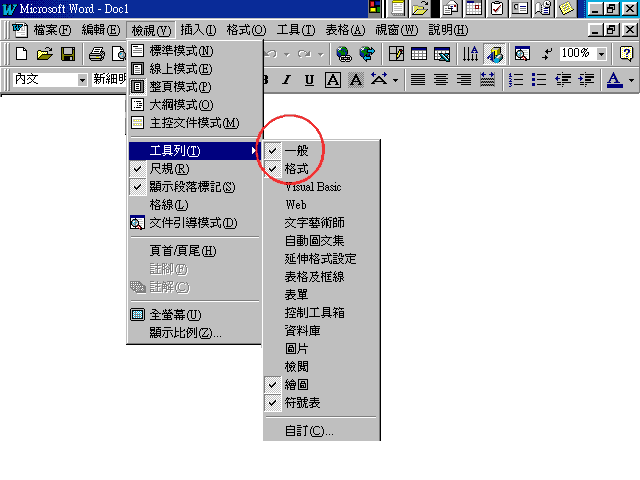Open the 插入 menu
The height and width of the screenshot is (480, 640).
[198, 30]
